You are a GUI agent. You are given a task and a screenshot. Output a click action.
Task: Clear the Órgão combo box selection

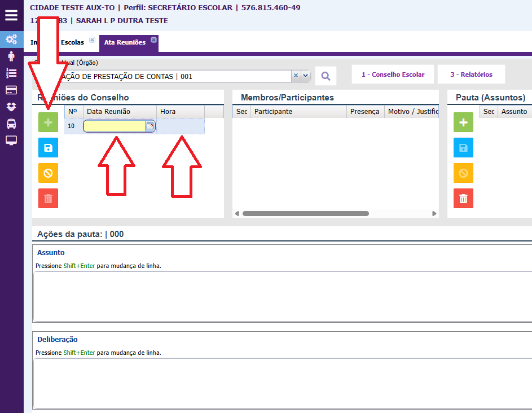click(x=296, y=76)
